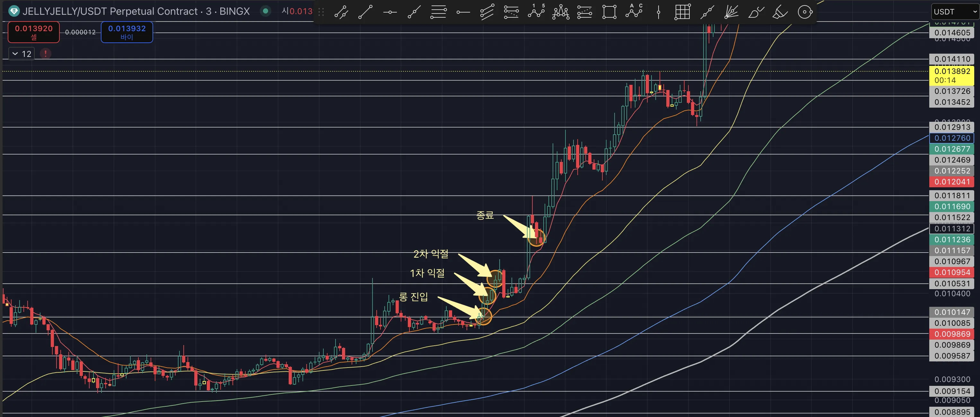Select the Long Position tool icon
Viewport: 980px width, 417px height.
(511, 12)
